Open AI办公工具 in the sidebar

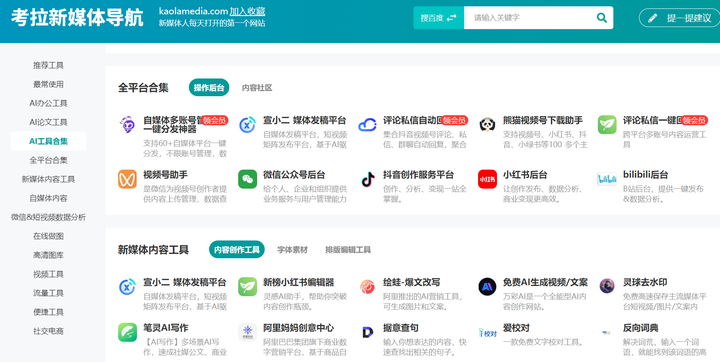pos(48,103)
